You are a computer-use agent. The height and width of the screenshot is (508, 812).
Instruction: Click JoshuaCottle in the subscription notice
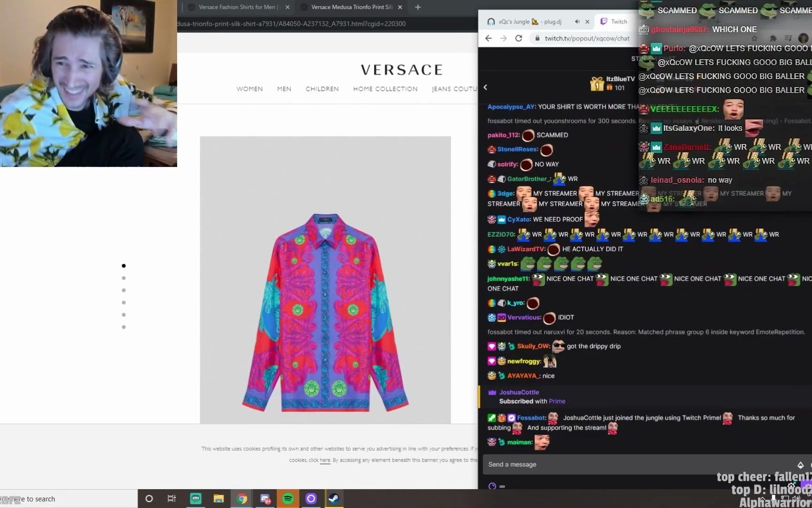click(519, 392)
